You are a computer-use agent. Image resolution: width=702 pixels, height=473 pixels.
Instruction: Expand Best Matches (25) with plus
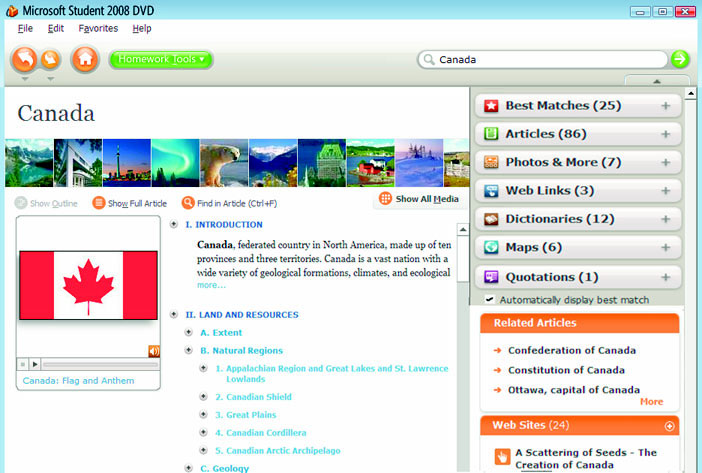(x=666, y=106)
